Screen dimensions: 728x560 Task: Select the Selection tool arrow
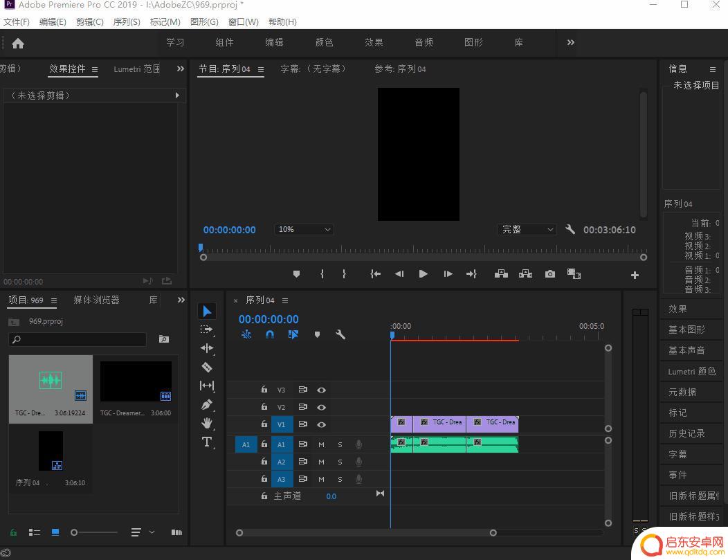[x=207, y=311]
